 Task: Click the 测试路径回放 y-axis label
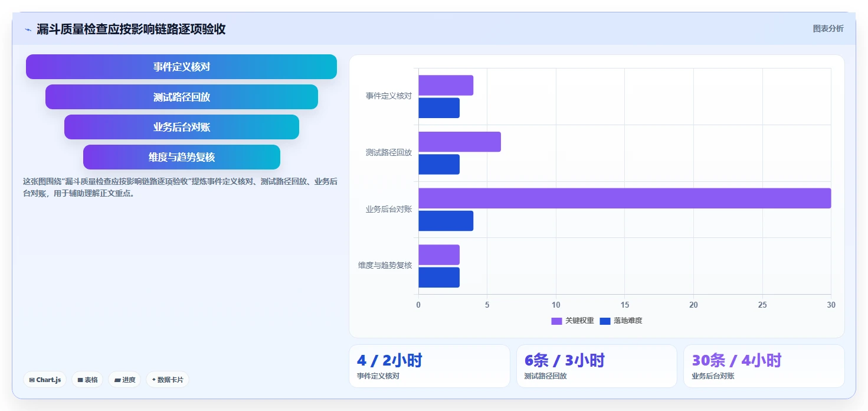(x=388, y=152)
